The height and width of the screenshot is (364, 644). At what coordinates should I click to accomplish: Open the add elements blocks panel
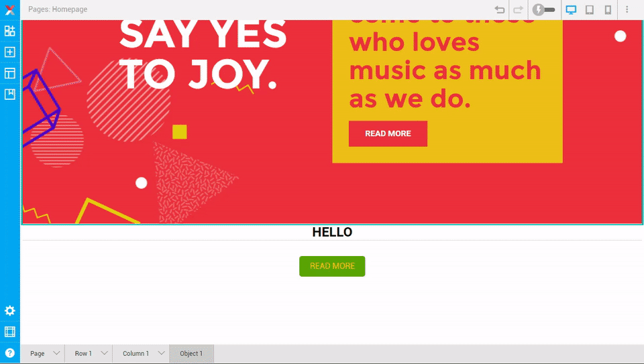[x=10, y=31]
